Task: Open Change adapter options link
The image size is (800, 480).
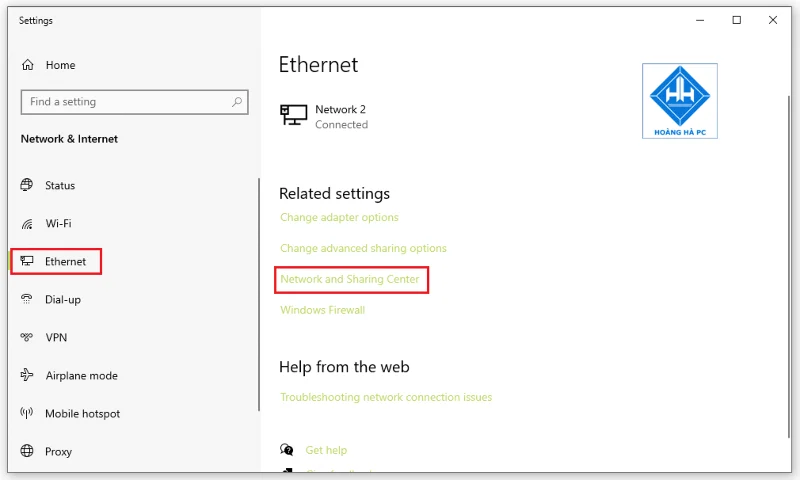Action: 339,217
